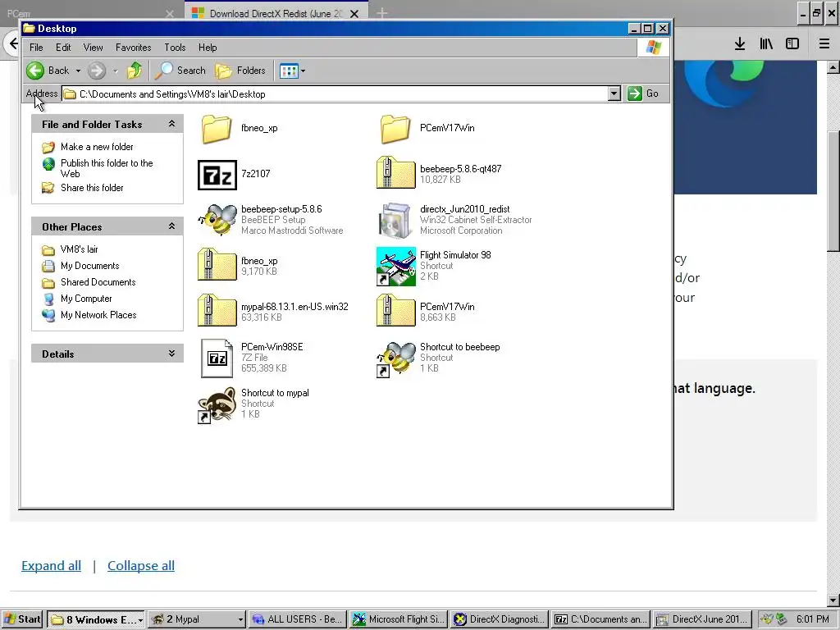840x630 pixels.
Task: Open the Help menu
Action: click(208, 48)
